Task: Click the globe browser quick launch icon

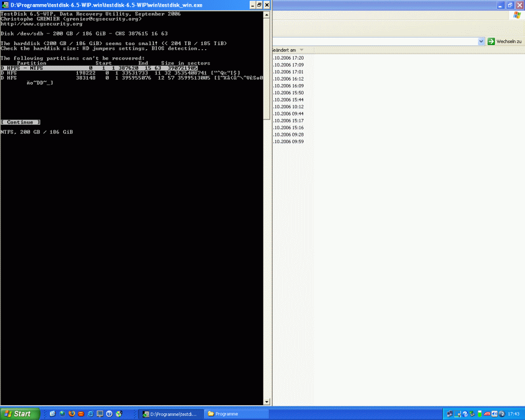Action: click(62, 414)
